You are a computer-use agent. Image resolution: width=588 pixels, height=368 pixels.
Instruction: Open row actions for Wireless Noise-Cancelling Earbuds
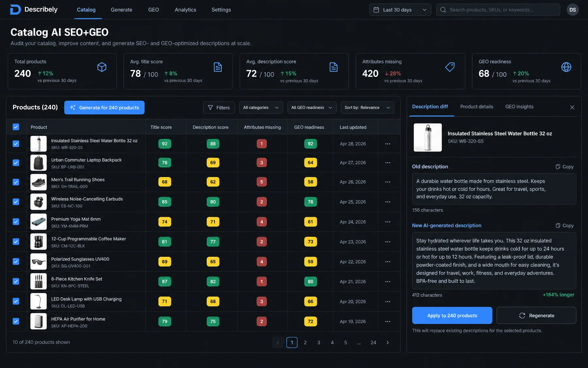[x=387, y=202]
